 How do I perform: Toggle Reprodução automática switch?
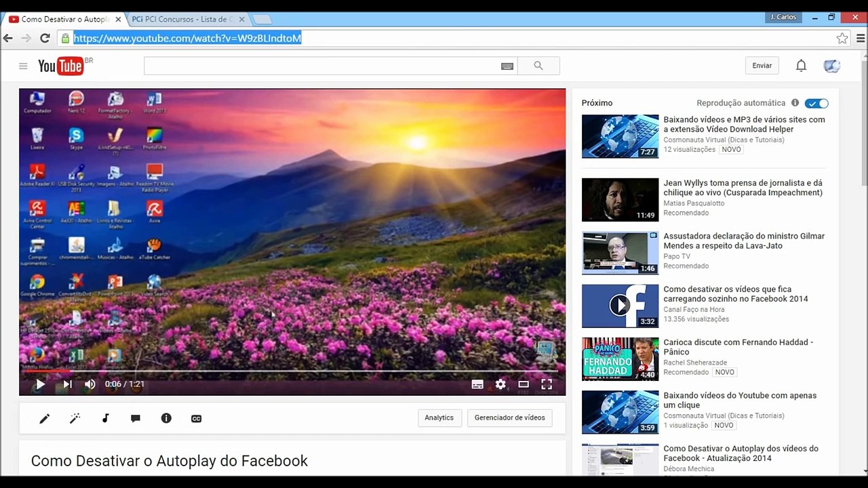(816, 103)
